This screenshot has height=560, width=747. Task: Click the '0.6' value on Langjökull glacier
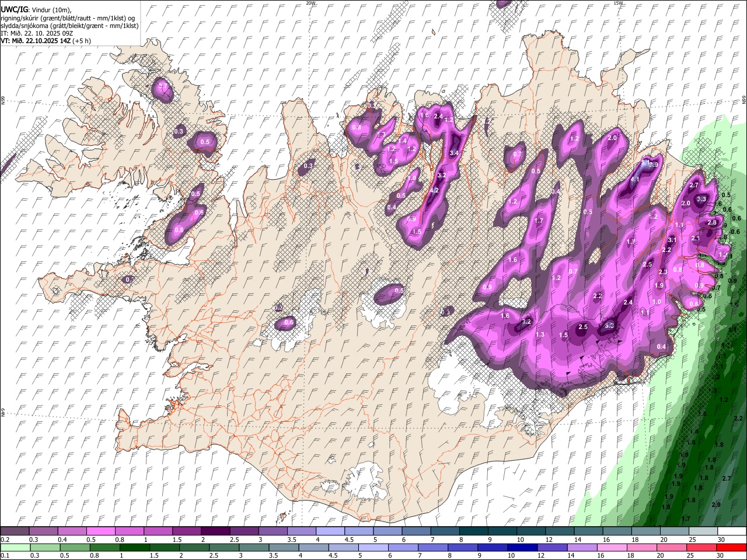click(x=288, y=323)
